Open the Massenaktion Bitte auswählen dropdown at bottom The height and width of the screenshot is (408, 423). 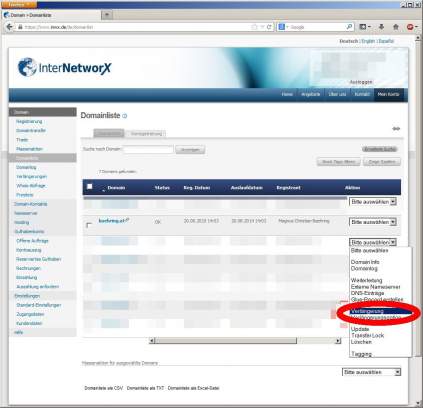pos(371,372)
